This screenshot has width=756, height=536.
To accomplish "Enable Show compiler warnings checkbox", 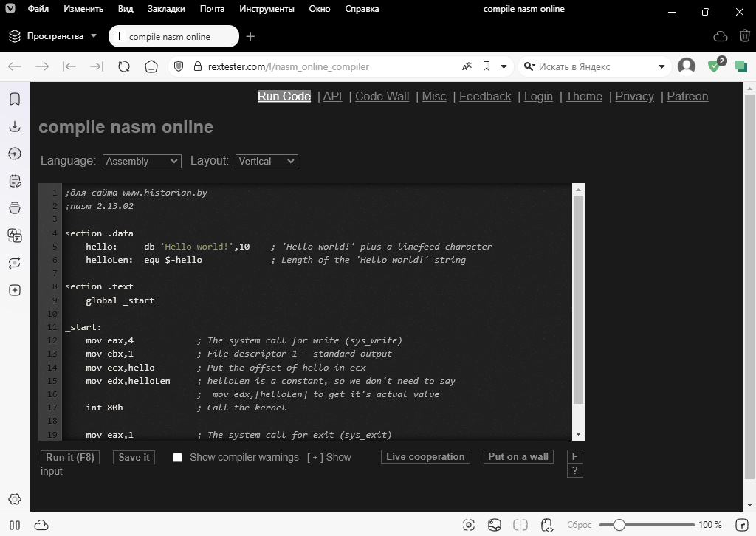I will click(x=177, y=457).
